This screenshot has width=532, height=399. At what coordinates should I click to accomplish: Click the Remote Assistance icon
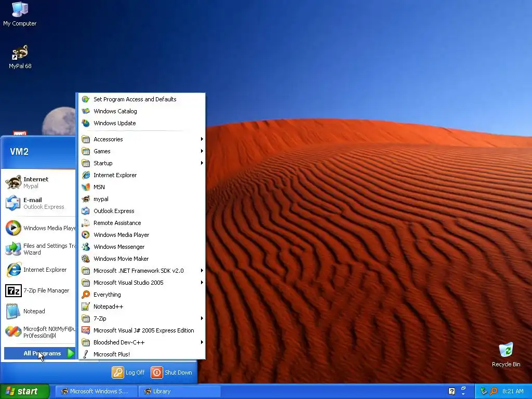click(86, 223)
